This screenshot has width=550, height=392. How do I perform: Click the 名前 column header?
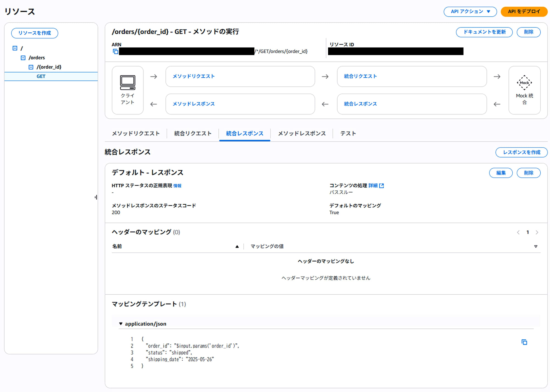pos(117,246)
